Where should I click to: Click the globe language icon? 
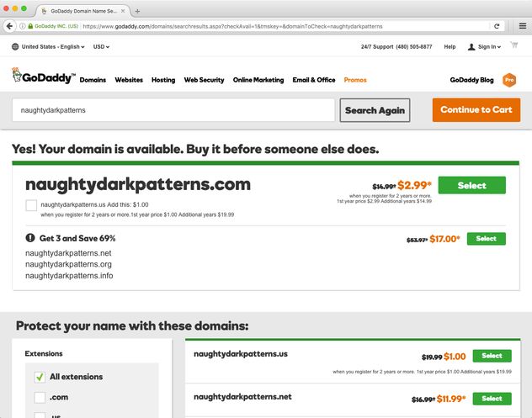click(15, 46)
